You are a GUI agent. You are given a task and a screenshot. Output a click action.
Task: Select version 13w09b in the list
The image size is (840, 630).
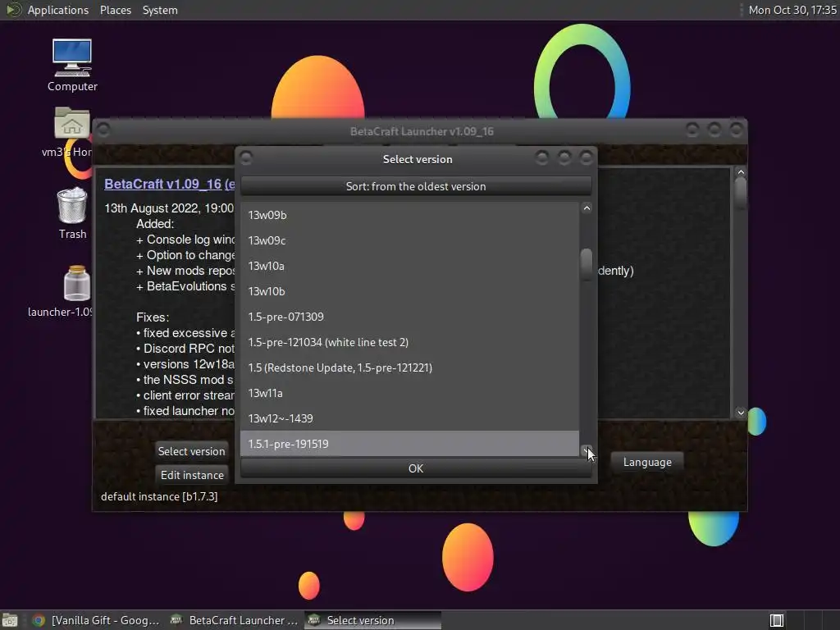(x=409, y=215)
